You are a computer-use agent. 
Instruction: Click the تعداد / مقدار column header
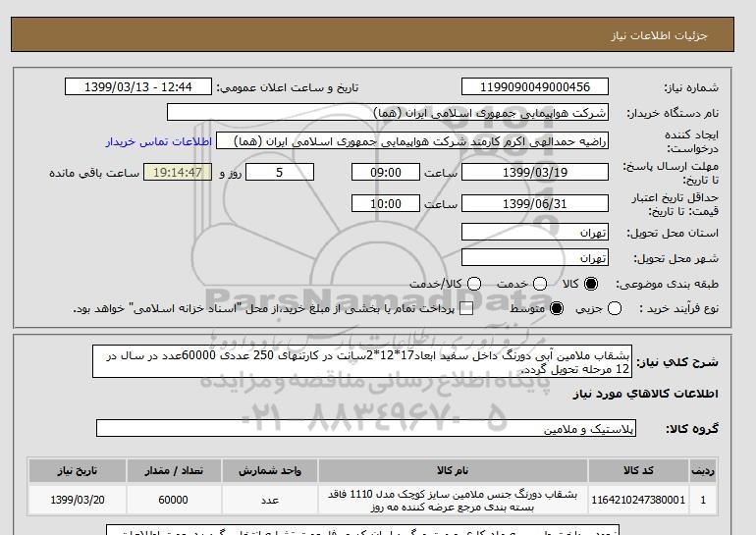coord(174,470)
